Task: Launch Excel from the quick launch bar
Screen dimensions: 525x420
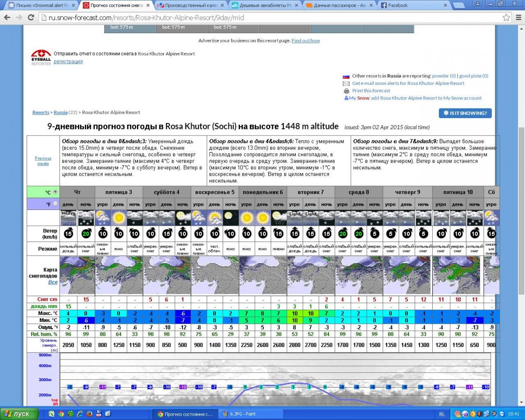Action: (52, 414)
